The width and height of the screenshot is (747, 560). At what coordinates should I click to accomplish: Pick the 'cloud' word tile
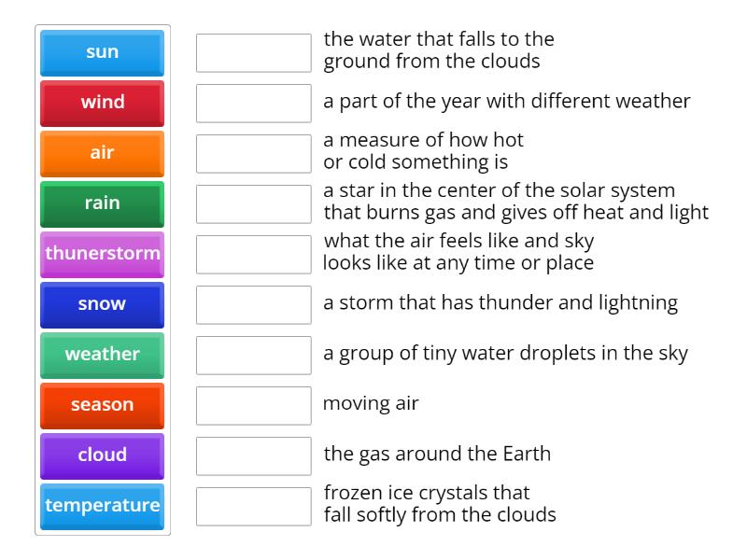click(101, 455)
